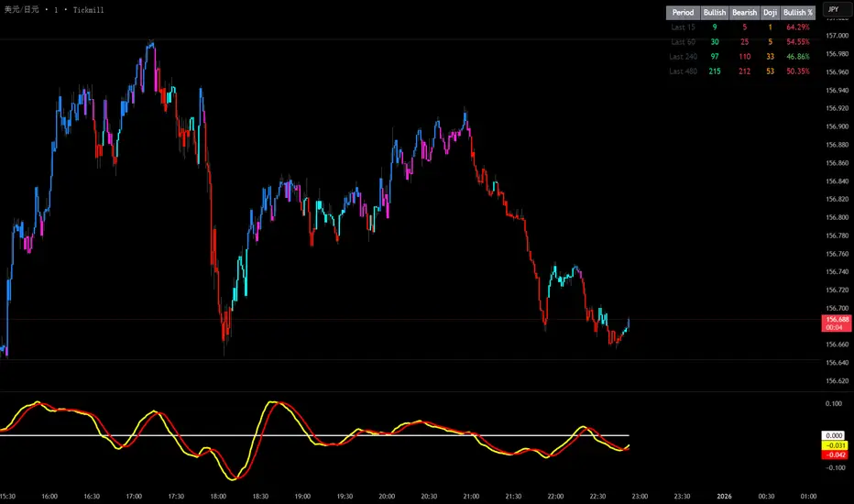Click the Doji column header
The image size is (854, 504).
tap(770, 13)
